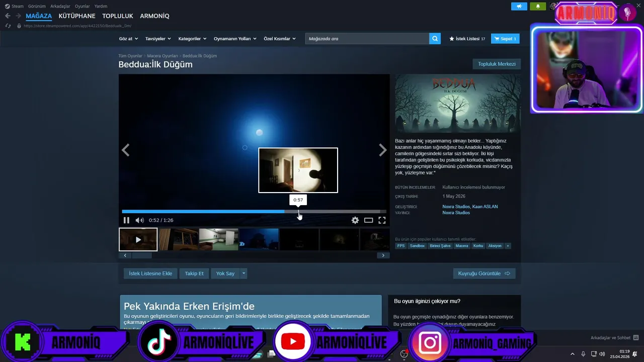This screenshot has height=362, width=644.
Task: Enter fullscreen video mode
Action: [x=382, y=220]
